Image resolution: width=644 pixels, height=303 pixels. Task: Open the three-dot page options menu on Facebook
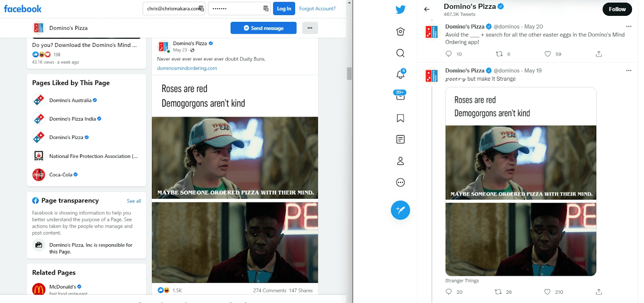coord(310,28)
